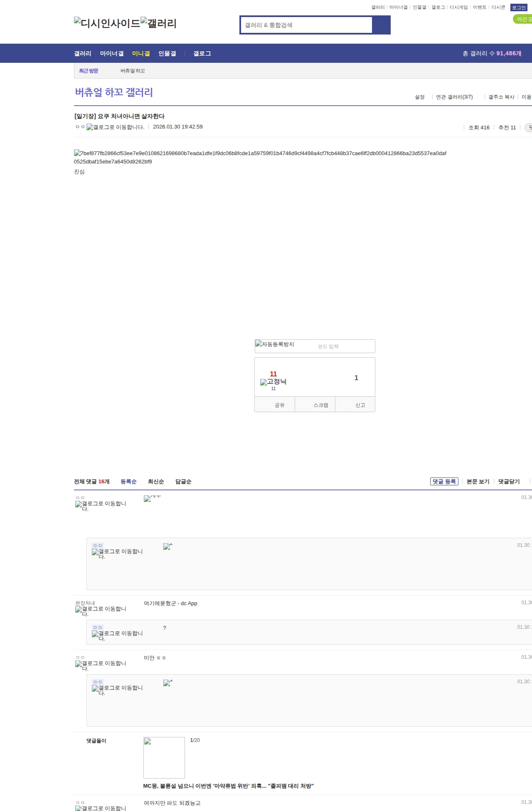Viewport: 532px width, 811px height.
Task: Click the 설정 gallery settings link
Action: 419,97
